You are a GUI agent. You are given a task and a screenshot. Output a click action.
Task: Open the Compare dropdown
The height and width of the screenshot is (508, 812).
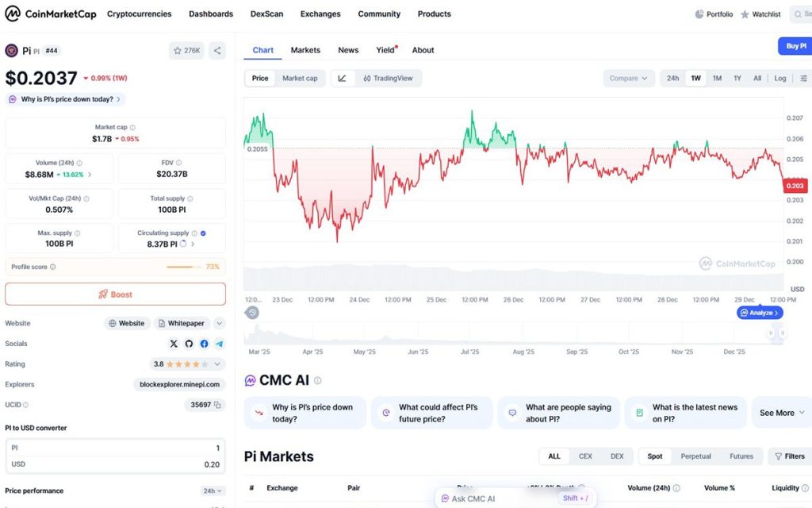629,79
